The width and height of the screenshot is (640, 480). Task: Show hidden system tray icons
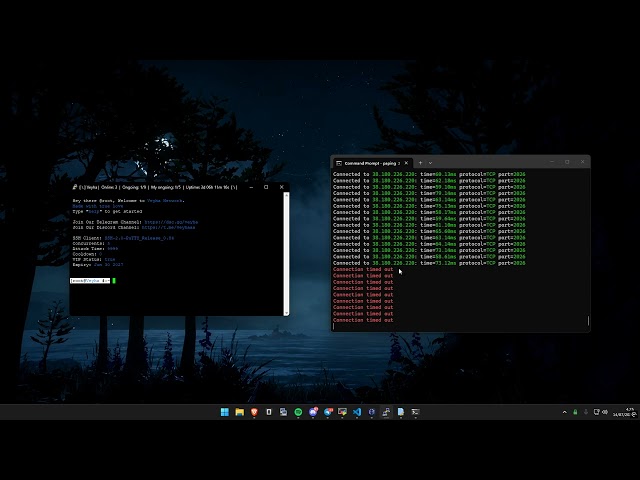click(x=564, y=412)
